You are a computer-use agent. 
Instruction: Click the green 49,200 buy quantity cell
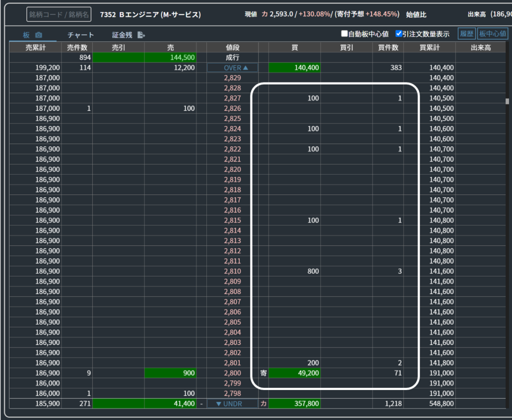294,373
